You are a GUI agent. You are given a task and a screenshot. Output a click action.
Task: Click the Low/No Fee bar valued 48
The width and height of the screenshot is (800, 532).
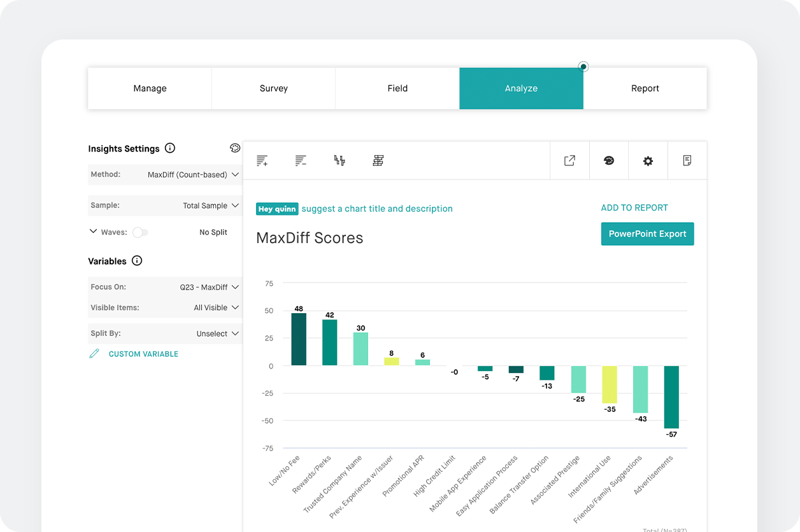pos(299,339)
